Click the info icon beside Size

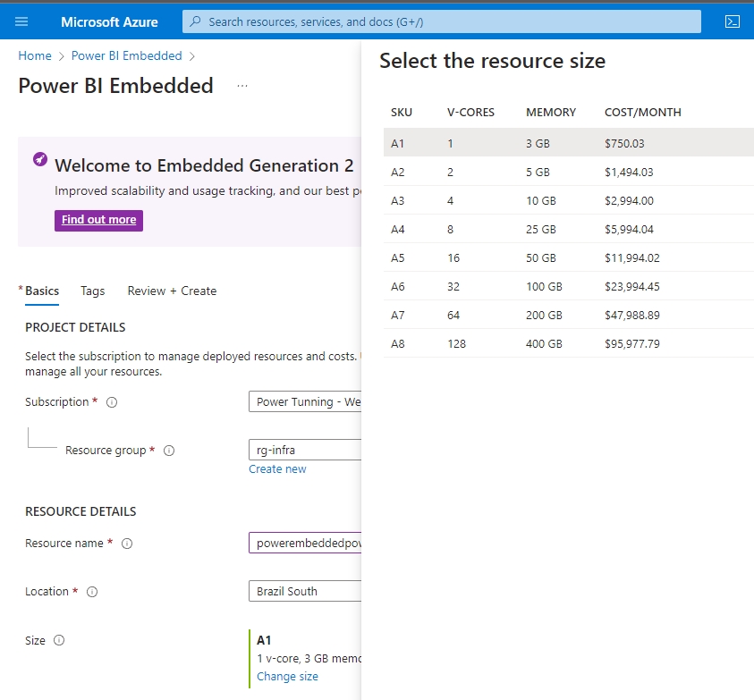(x=59, y=640)
